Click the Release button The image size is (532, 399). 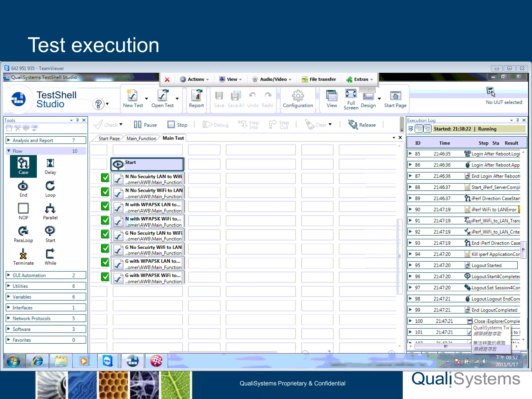[362, 125]
